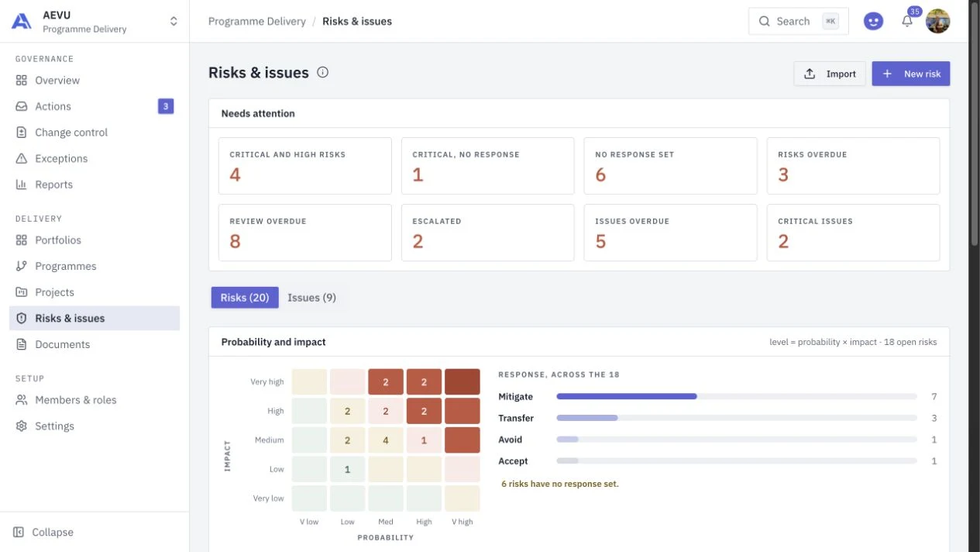
Task: Open the smiley assistant icon
Action: [873, 22]
